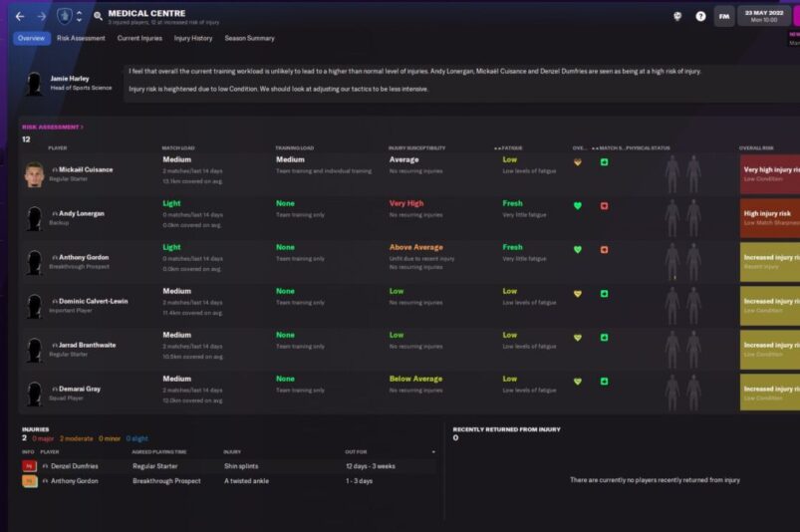Sort by the Match Load column

tap(178, 147)
